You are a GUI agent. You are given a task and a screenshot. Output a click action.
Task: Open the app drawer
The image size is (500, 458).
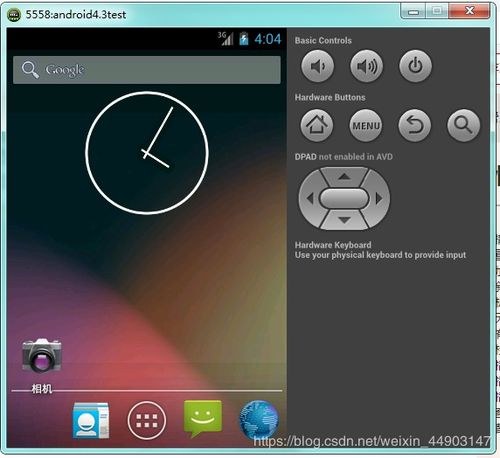coord(147,420)
